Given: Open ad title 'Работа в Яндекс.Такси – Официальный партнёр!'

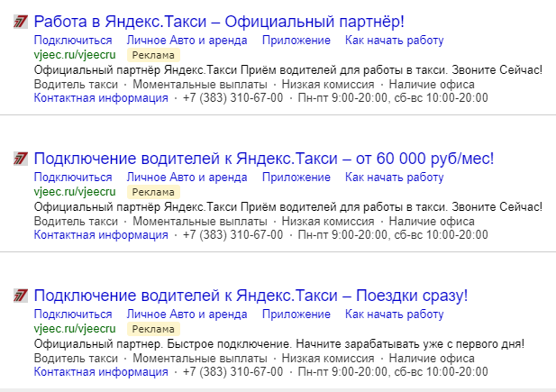Looking at the screenshot, I should point(219,22).
